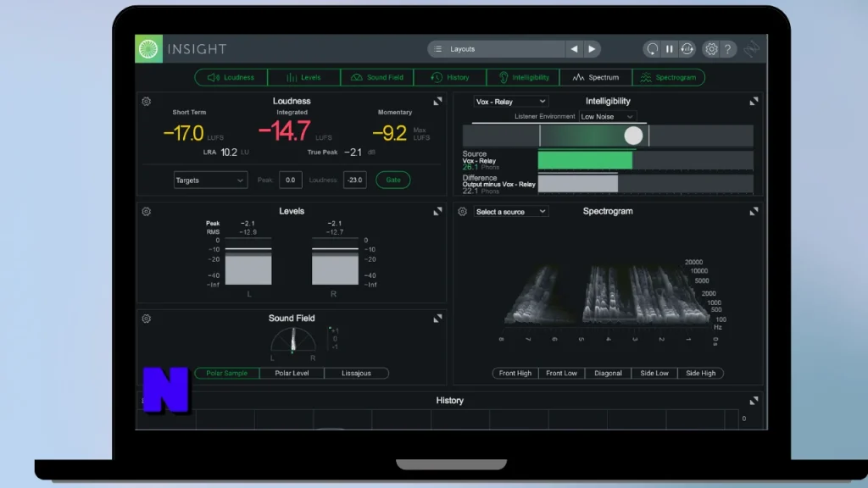
Task: Choose Diagonal spectrogram view
Action: 608,373
